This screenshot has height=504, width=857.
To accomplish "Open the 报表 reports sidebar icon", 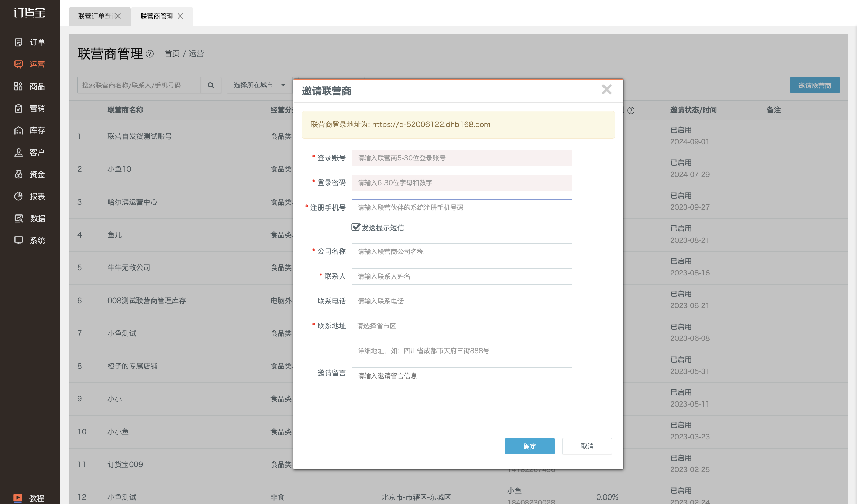I will coord(19,197).
